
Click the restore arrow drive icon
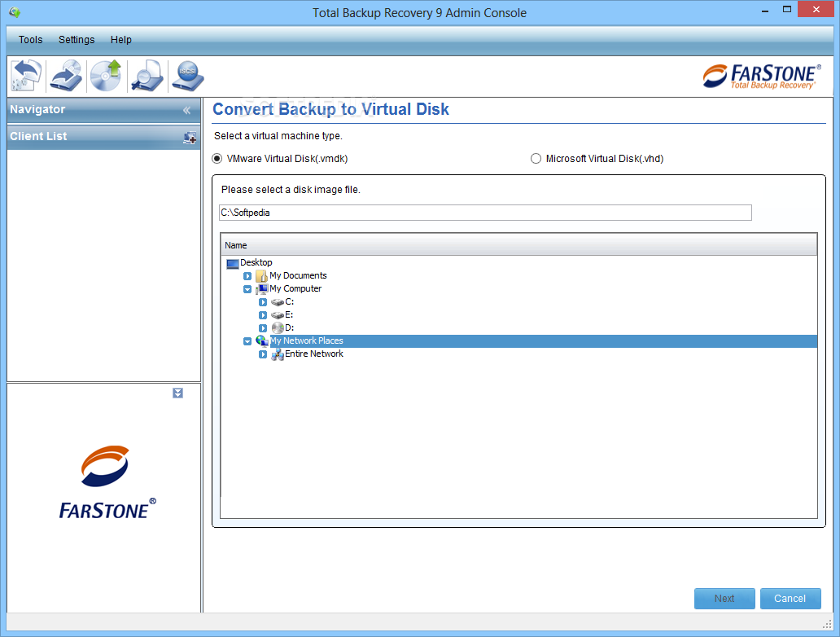(x=66, y=76)
